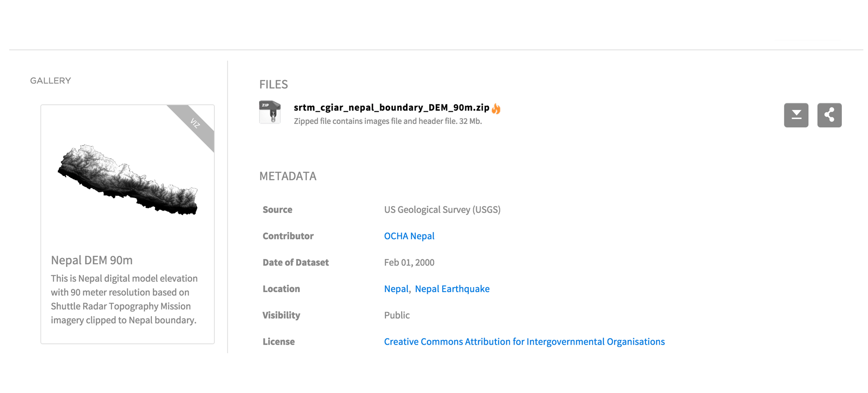Click the GALLERY section heading
The image size is (868, 393).
tap(51, 81)
